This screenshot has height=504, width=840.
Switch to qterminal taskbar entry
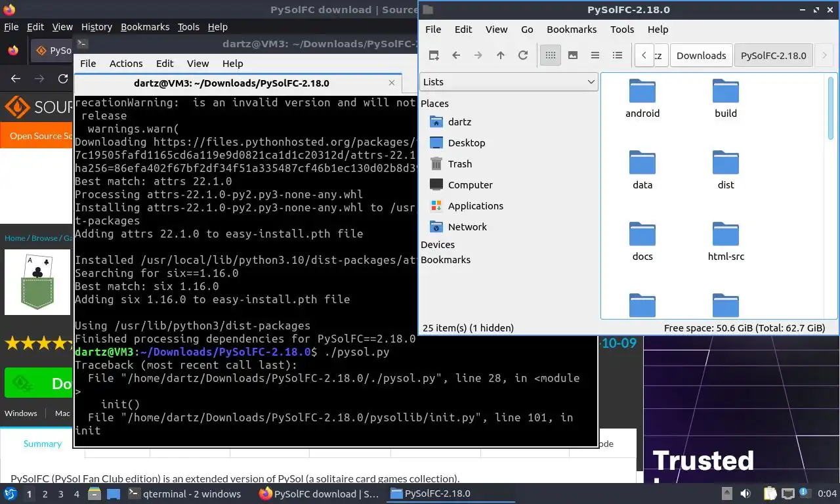point(184,493)
